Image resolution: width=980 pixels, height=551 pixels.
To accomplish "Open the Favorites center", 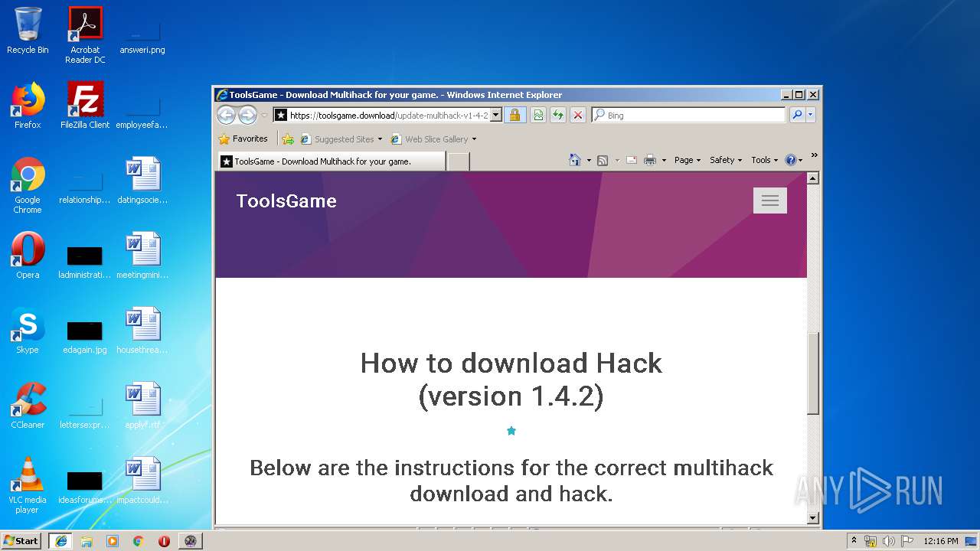I will point(243,139).
